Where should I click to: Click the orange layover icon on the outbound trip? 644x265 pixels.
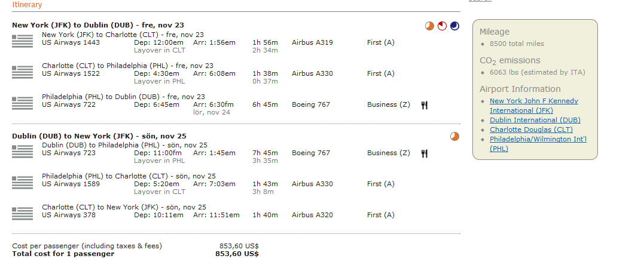point(429,26)
